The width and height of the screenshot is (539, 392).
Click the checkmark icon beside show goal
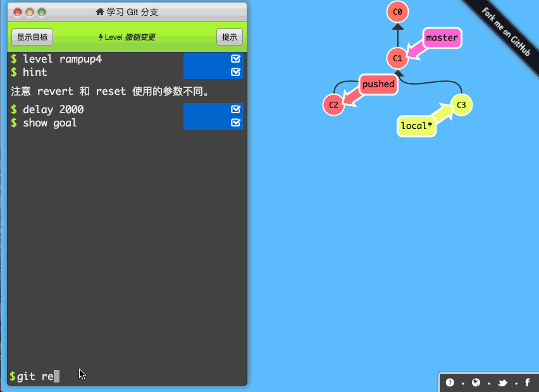coord(235,123)
